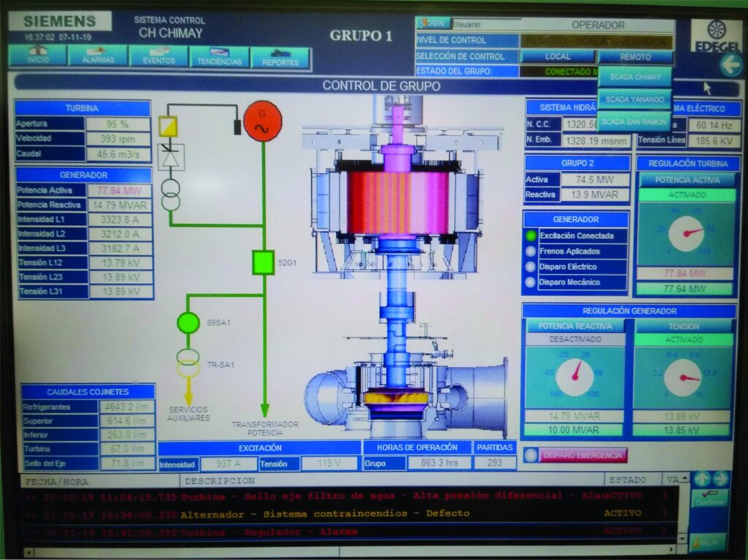The width and height of the screenshot is (748, 560).
Task: Click the 10.00 MVAR setpoint field
Action: [x=574, y=430]
